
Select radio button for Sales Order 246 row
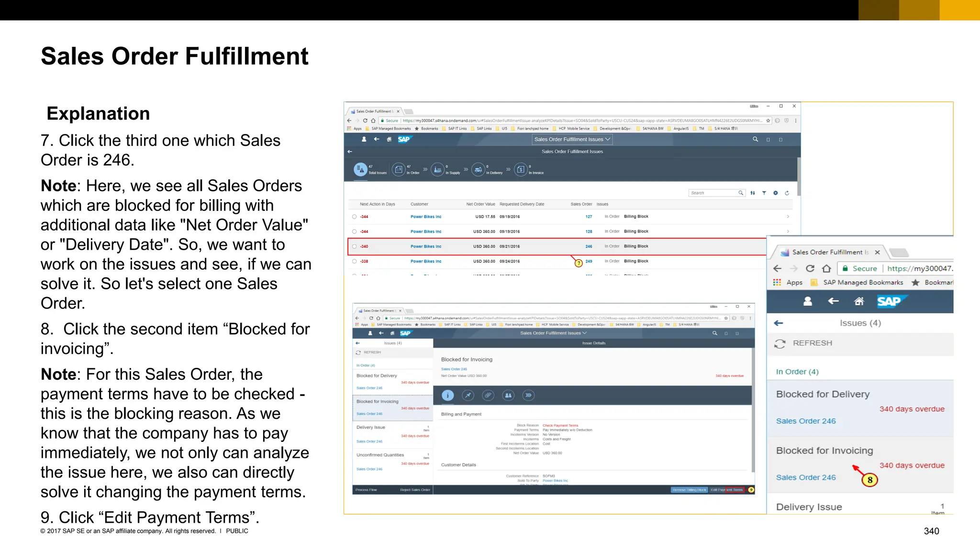click(x=355, y=246)
